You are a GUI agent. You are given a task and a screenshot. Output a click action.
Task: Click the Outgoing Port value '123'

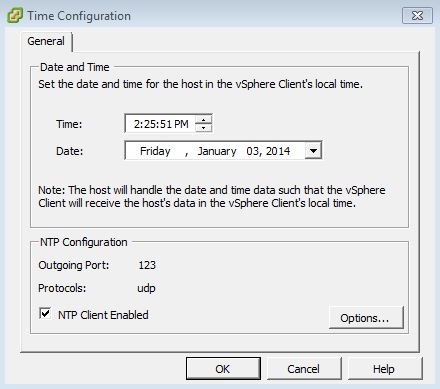(147, 265)
